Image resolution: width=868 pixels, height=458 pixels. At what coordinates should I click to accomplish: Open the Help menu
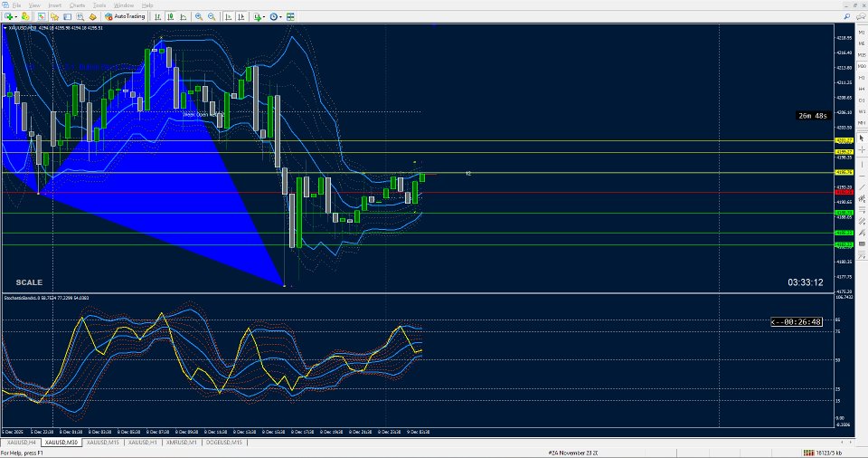[147, 5]
